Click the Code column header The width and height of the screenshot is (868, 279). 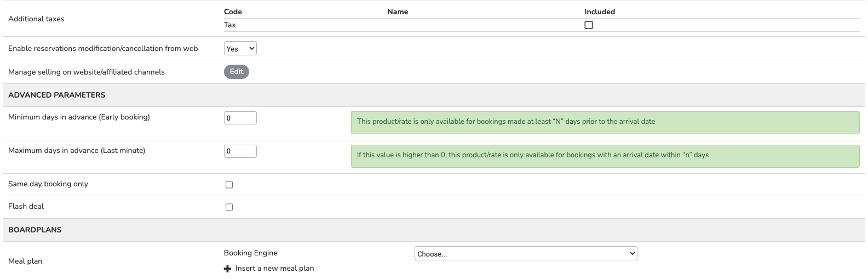click(233, 12)
